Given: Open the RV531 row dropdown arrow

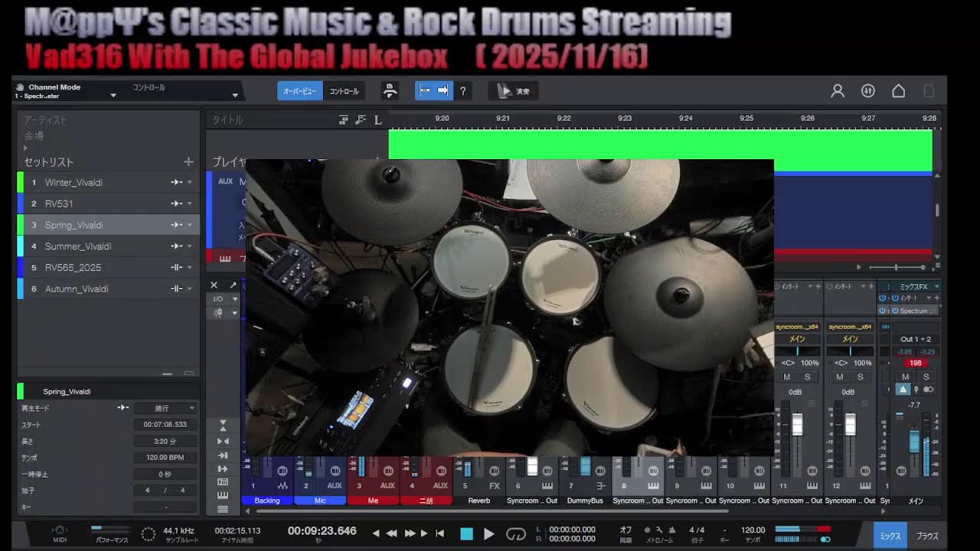Looking at the screenshot, I should tap(189, 204).
